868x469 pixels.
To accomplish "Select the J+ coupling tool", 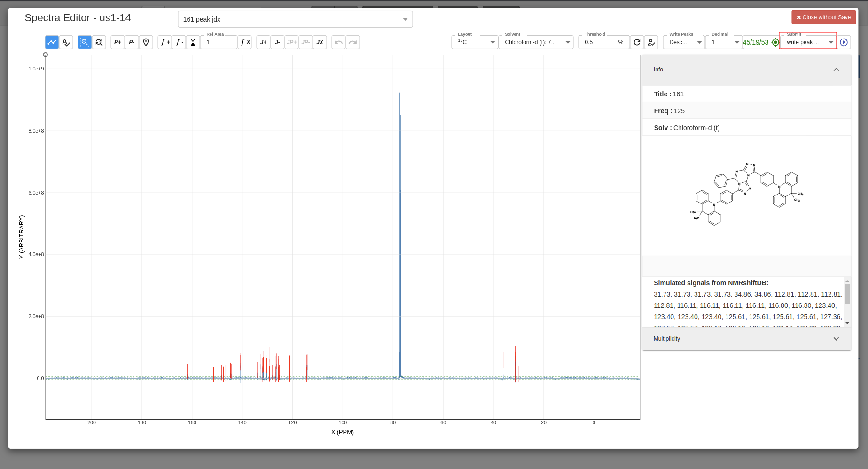I will (x=263, y=42).
